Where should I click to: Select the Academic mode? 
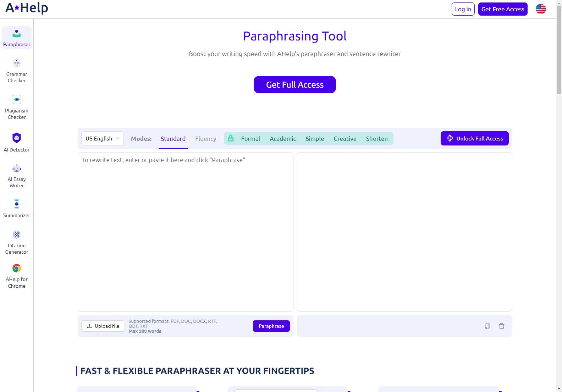[283, 139]
